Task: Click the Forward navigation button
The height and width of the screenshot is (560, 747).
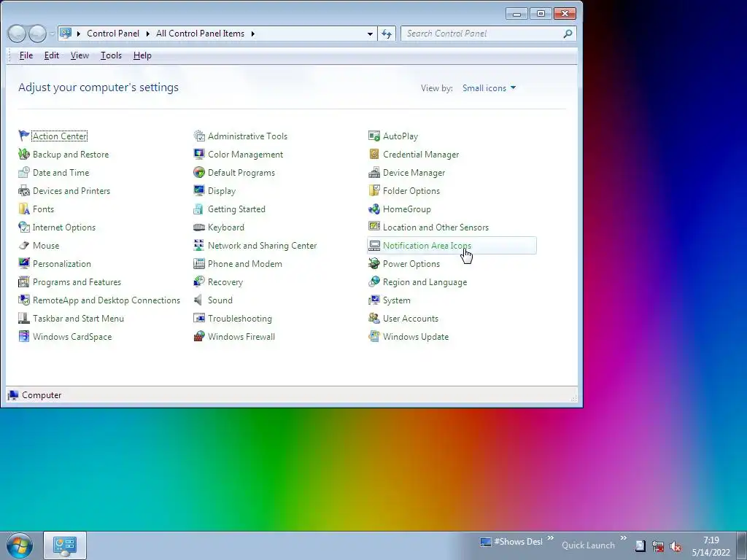Action: tap(37, 34)
